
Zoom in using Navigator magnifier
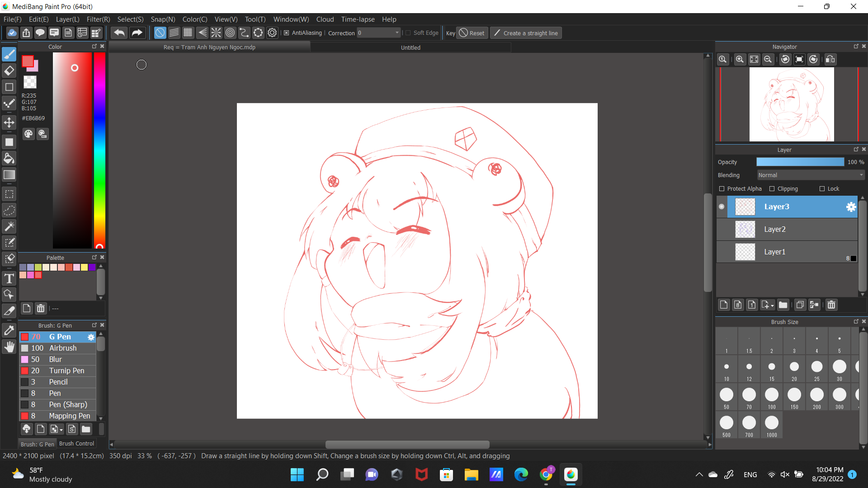(740, 60)
